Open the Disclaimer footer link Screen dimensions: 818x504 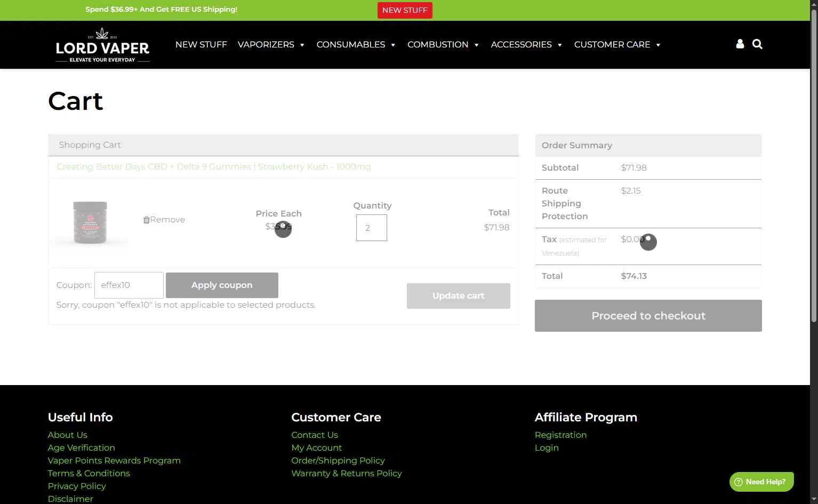point(70,499)
